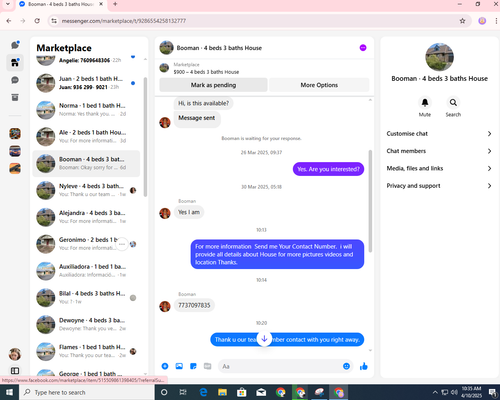
Task: Bookmark this page with star icon
Action: (x=462, y=21)
